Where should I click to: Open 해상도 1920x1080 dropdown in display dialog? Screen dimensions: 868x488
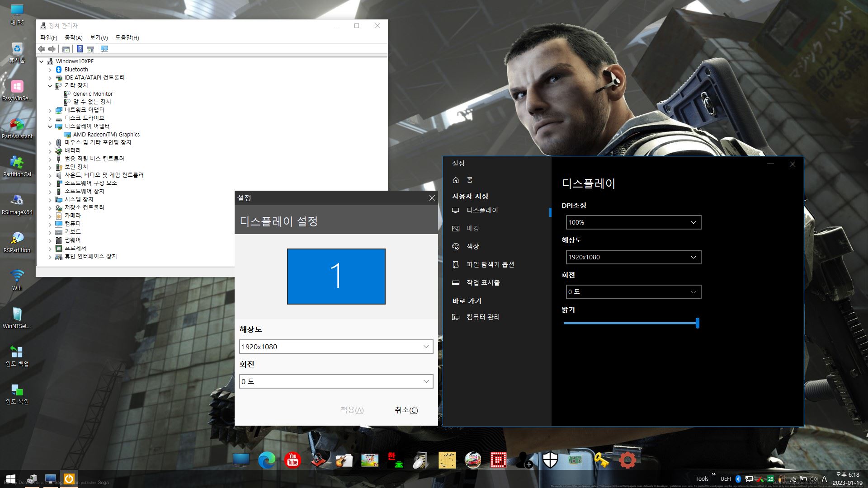336,347
